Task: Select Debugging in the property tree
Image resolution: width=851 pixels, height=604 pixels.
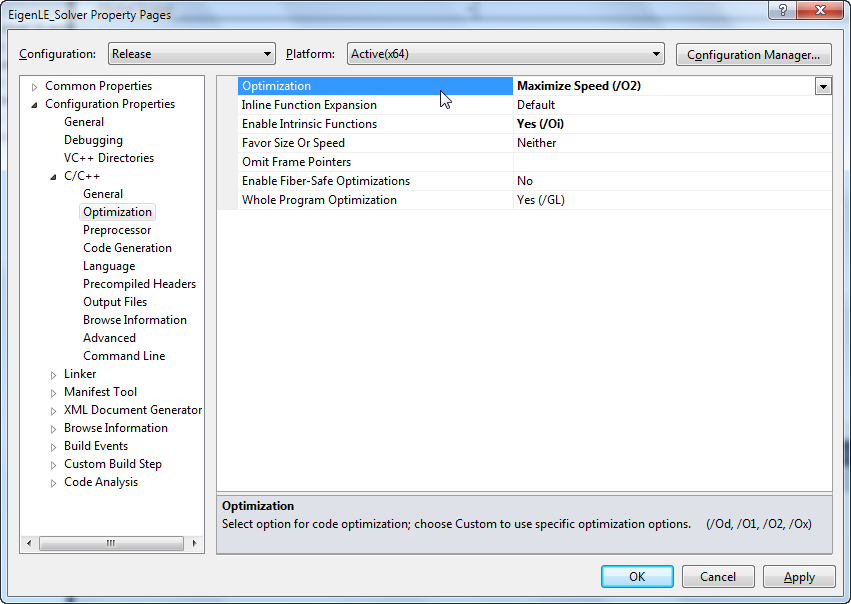Action: tap(93, 140)
